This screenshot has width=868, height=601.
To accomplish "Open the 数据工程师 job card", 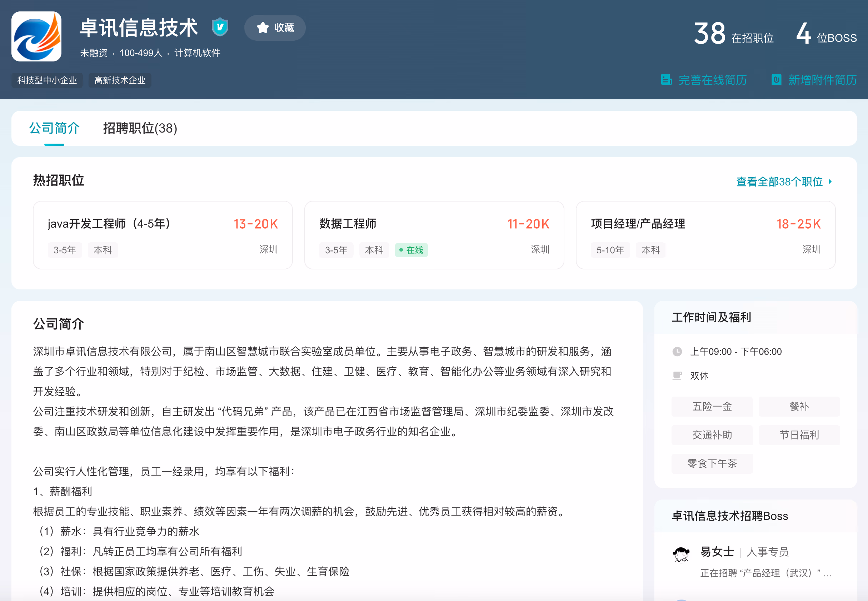I will tap(434, 235).
